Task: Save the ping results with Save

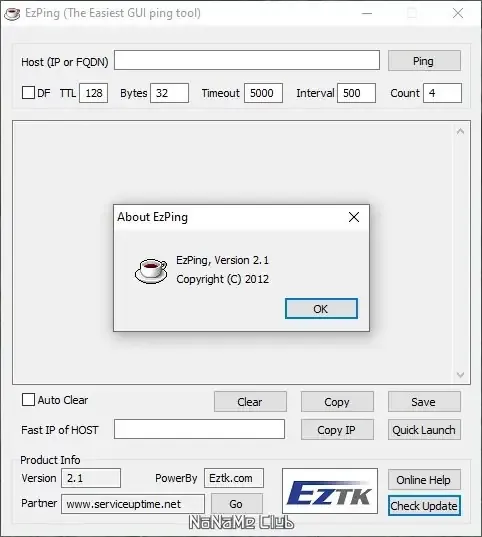Action: click(424, 402)
